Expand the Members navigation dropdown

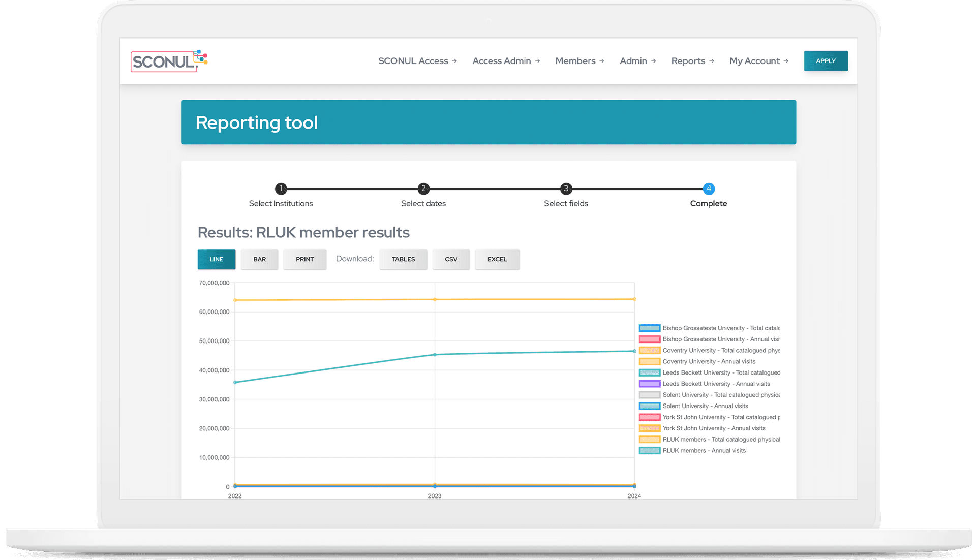coord(575,60)
